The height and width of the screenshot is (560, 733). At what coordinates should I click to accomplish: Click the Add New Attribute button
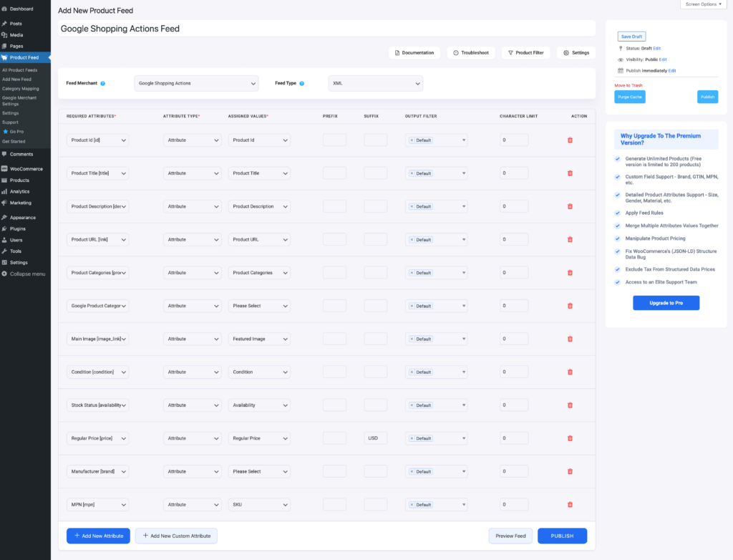pos(98,536)
